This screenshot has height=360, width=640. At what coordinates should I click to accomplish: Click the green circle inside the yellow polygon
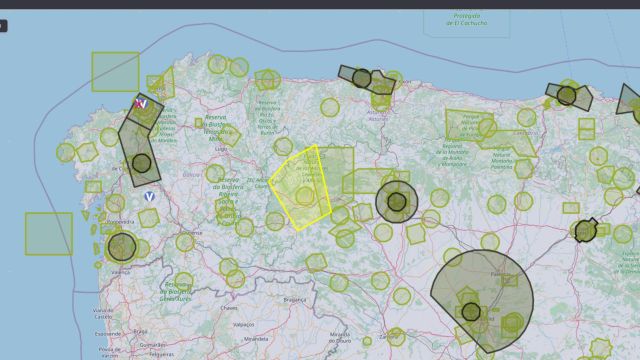click(305, 196)
